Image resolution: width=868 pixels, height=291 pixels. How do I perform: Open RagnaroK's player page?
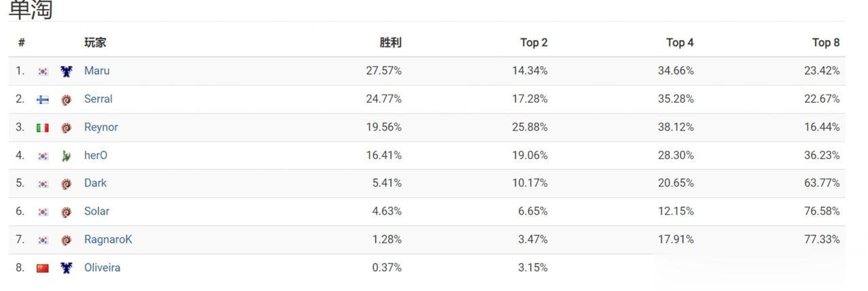click(108, 239)
